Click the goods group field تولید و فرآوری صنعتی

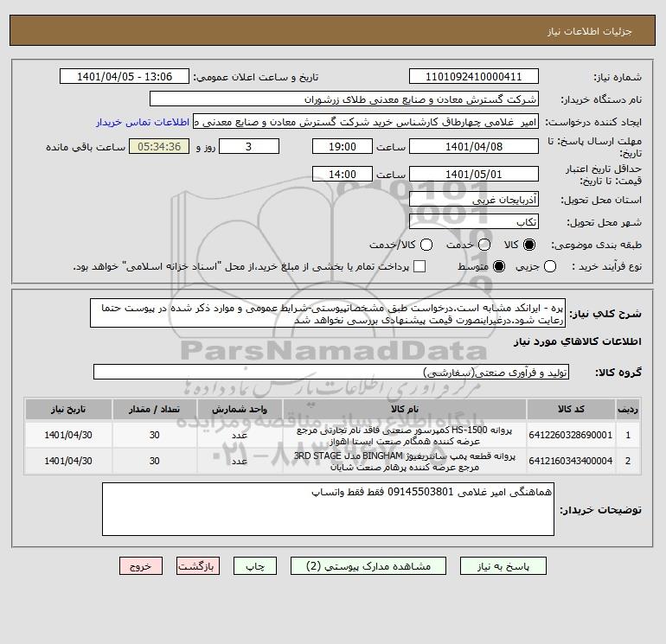tap(331, 372)
